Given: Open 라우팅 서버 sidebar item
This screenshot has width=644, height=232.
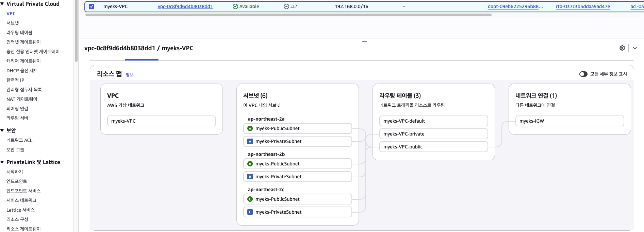Looking at the screenshot, I should (x=17, y=118).
